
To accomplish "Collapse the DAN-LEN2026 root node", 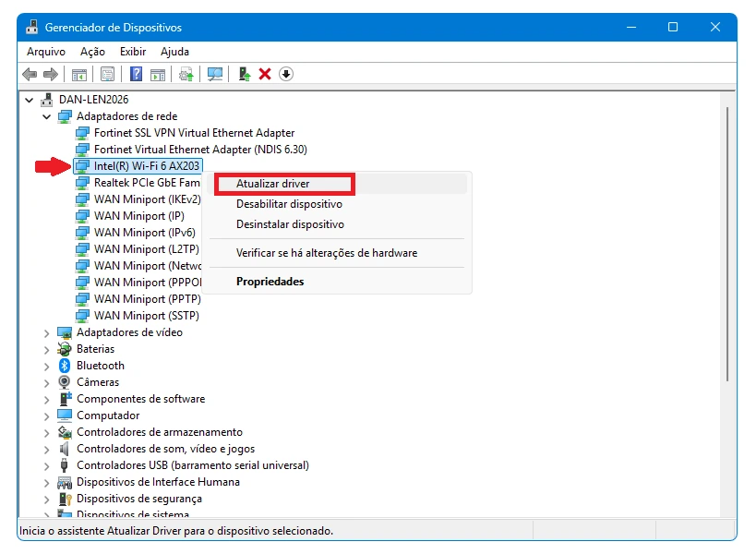I will [30, 100].
